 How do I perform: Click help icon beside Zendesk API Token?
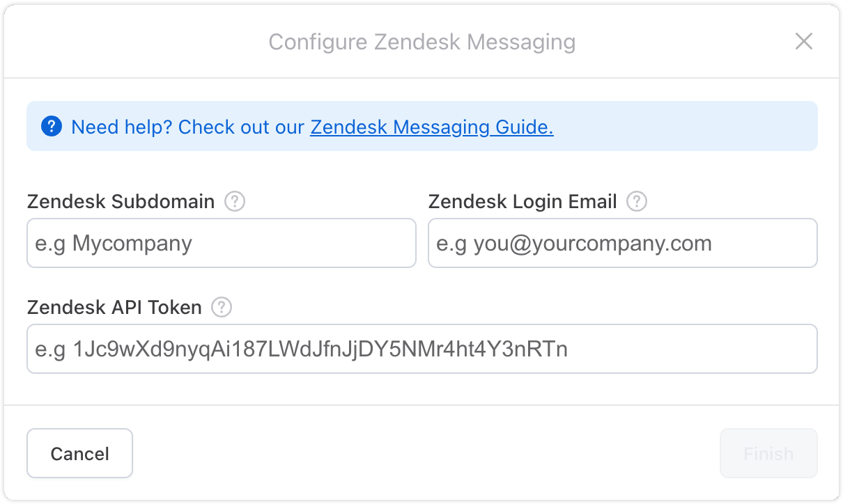222,307
